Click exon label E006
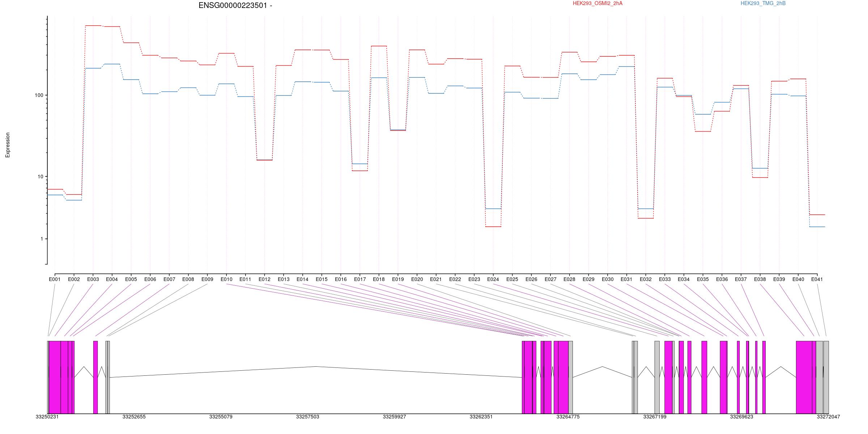The width and height of the screenshot is (868, 434). pos(150,279)
